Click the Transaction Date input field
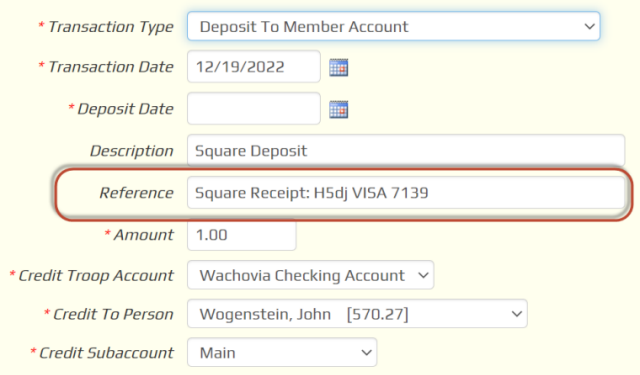 tap(253, 67)
